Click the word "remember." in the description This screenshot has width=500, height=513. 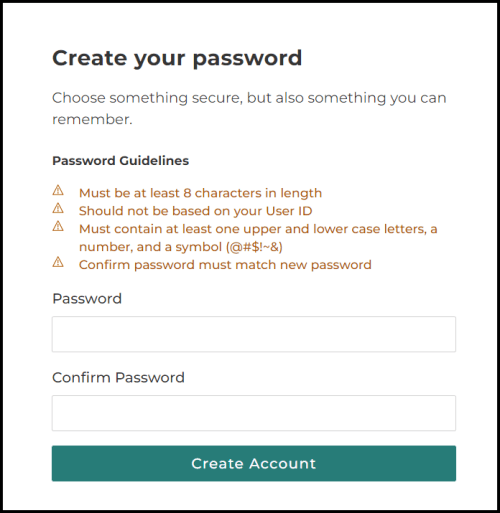92,119
